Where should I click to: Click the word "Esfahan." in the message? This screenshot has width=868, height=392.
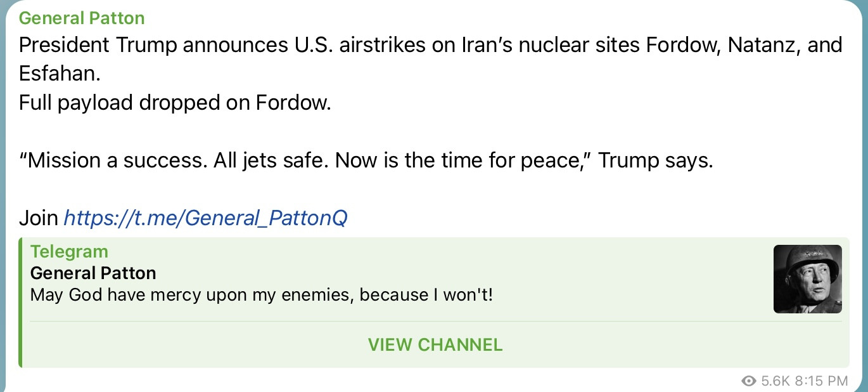(x=60, y=74)
